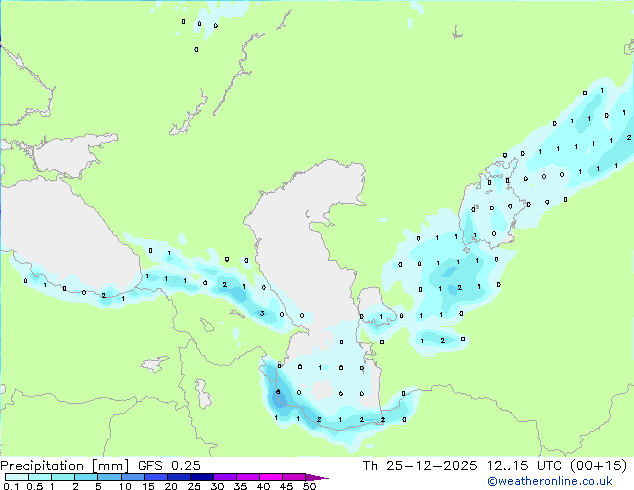The height and width of the screenshot is (490, 634).
Task: Choose the 25–30 mm navy swatch
Action: coord(202,477)
